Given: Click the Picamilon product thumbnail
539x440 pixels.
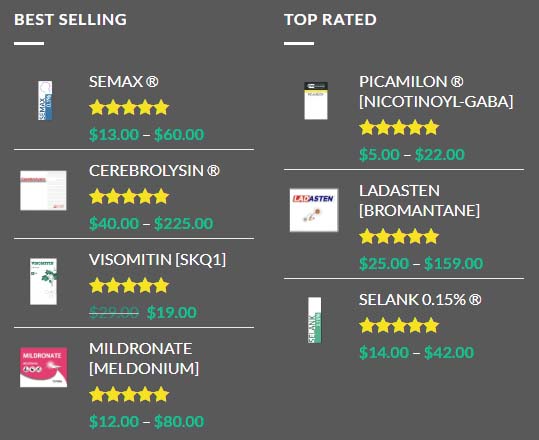Looking at the screenshot, I should [x=316, y=101].
